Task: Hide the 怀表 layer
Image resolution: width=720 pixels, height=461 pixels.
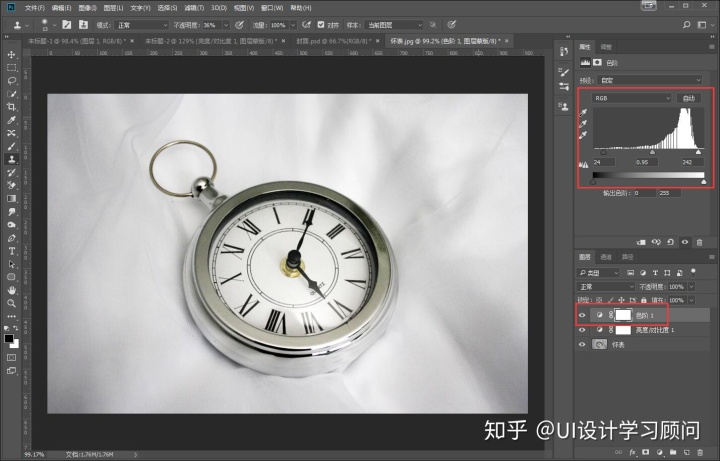Action: [x=582, y=344]
